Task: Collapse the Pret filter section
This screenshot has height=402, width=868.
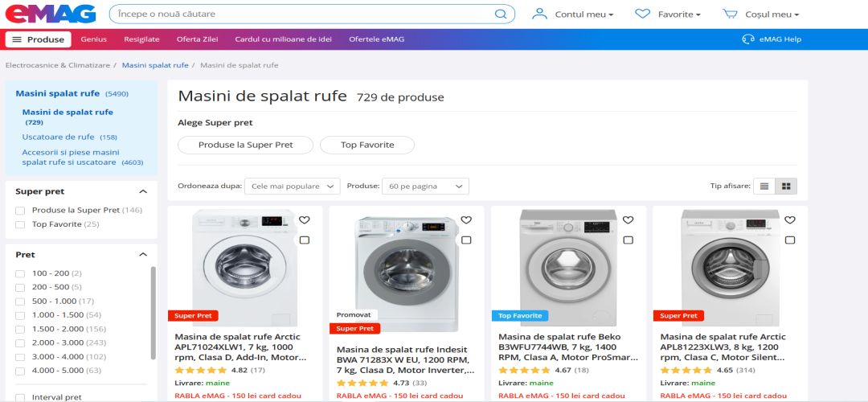Action: tap(143, 255)
